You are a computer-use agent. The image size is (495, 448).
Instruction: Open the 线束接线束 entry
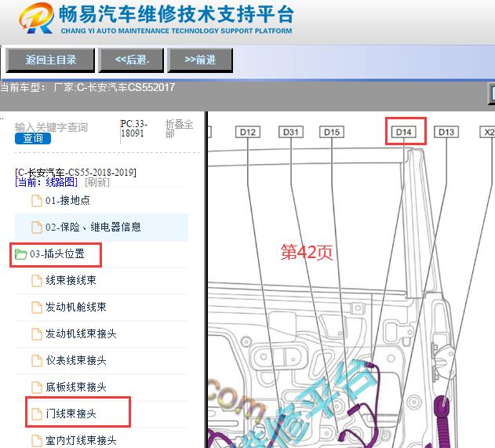tap(71, 281)
